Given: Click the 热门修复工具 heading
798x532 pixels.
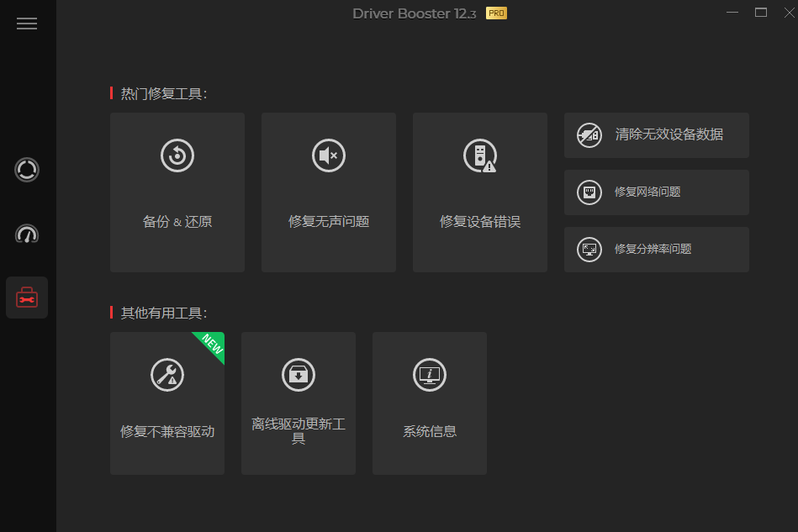Looking at the screenshot, I should (x=163, y=93).
